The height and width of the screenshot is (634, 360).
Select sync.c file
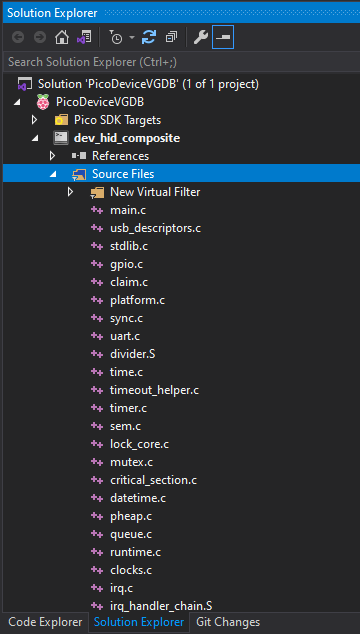[126, 318]
